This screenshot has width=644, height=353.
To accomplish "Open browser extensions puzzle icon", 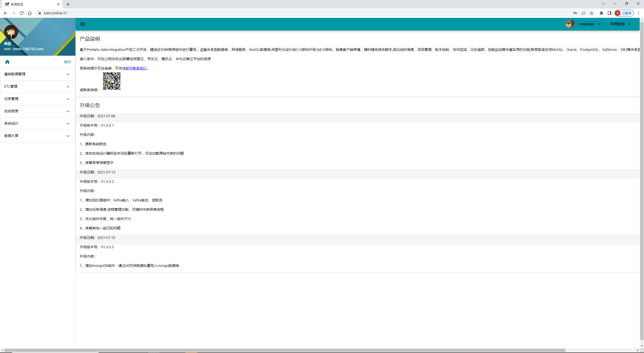I will (x=601, y=13).
